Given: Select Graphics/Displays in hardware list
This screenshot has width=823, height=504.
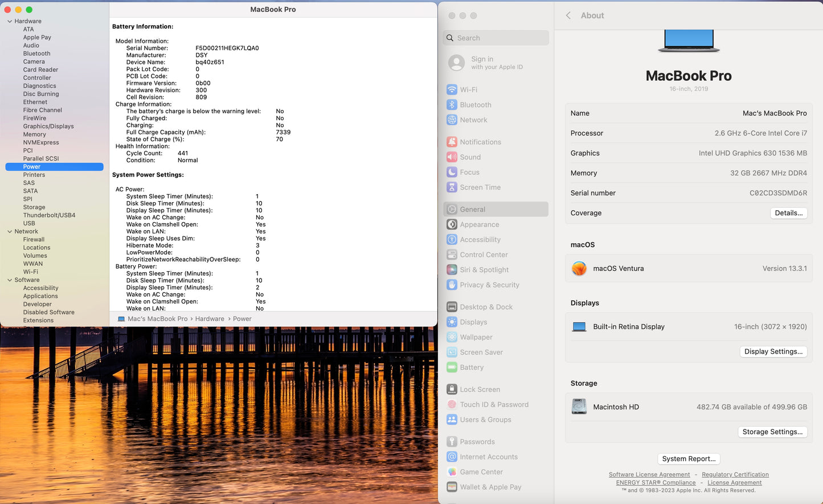Looking at the screenshot, I should coord(48,126).
